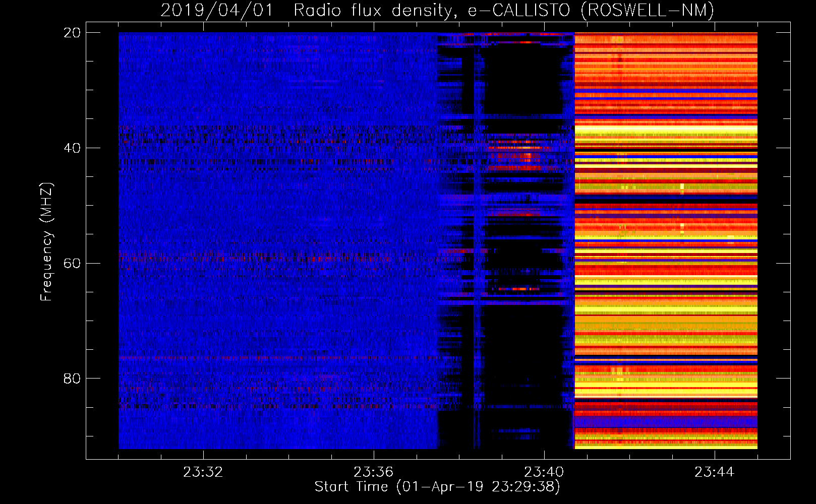Click the 20 MHz frequency tick label

point(72,33)
